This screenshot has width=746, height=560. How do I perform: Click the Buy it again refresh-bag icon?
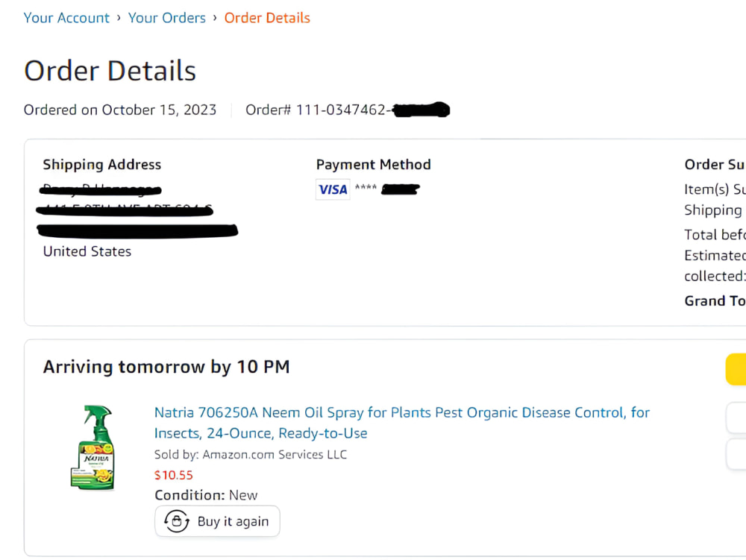[x=177, y=521]
